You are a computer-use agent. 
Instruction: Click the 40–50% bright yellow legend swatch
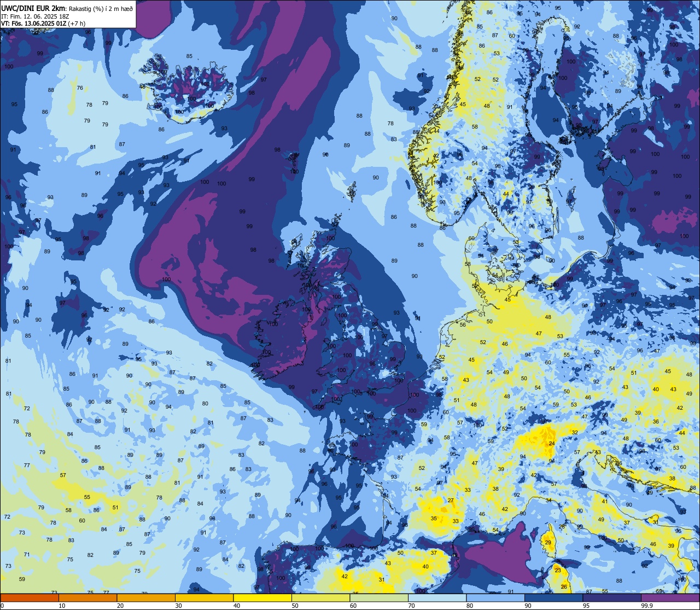pyautogui.click(x=262, y=597)
